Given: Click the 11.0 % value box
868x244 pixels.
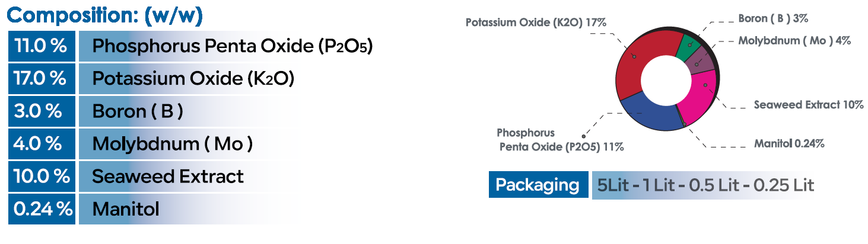Looking at the screenshot, I should tap(41, 46).
